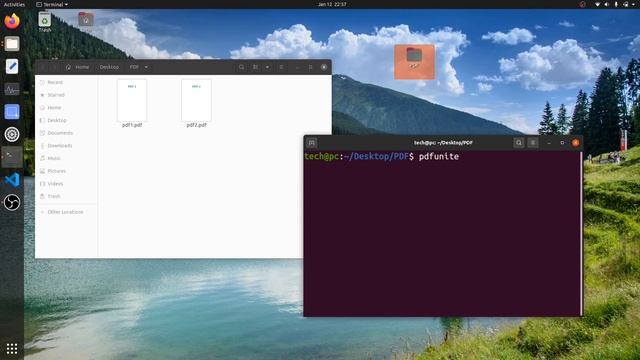The width and height of the screenshot is (640, 360).
Task: Select Downloads in Files sidebar
Action: (x=67, y=146)
